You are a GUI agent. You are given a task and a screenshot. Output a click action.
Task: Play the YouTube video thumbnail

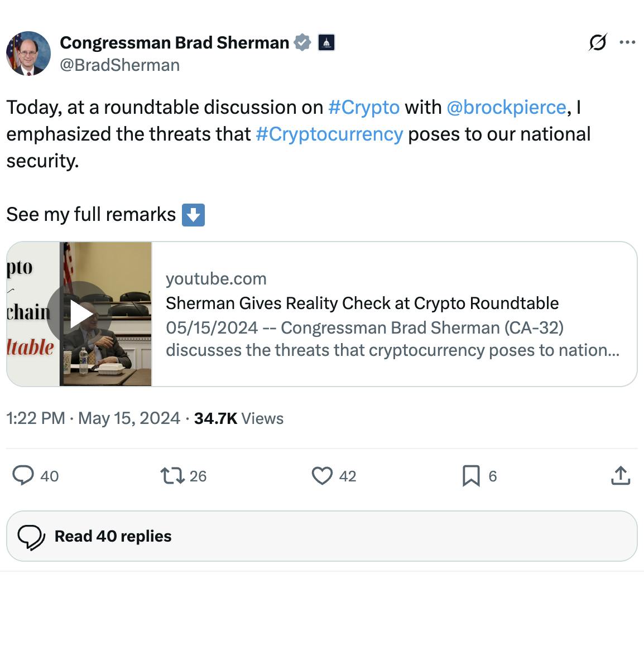point(79,314)
